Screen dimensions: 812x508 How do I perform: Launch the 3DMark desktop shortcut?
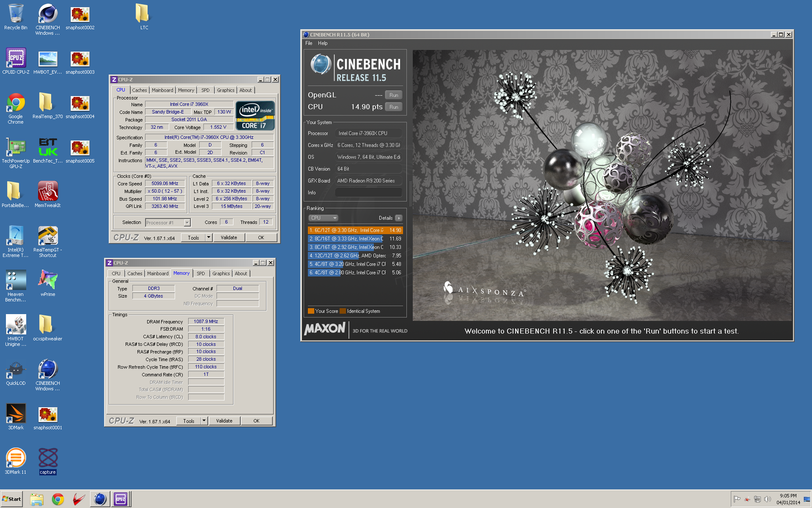click(16, 417)
